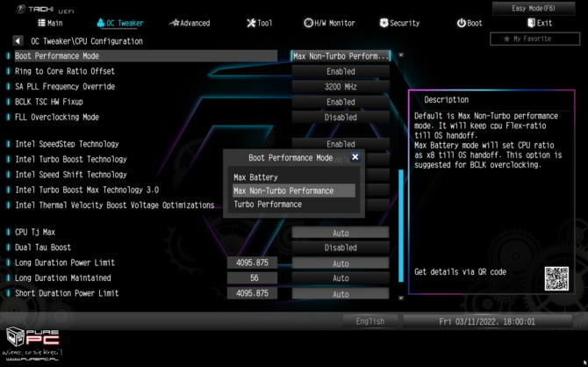588x367 pixels.
Task: Click the OC Tweaker droplet icon
Action: point(101,23)
